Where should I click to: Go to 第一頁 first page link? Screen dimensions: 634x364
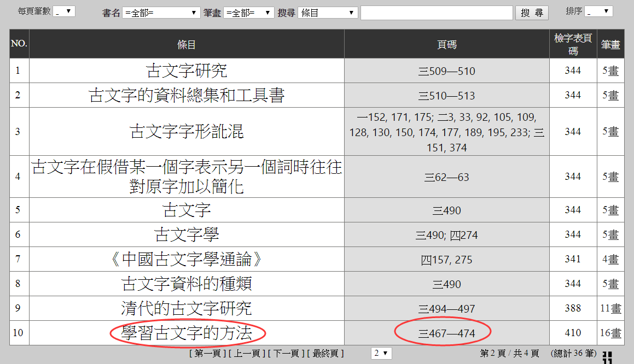coord(208,354)
